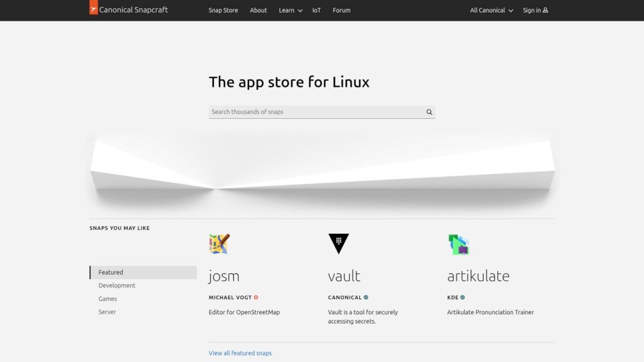
Task: Open the artikulate app icon
Action: (x=458, y=244)
